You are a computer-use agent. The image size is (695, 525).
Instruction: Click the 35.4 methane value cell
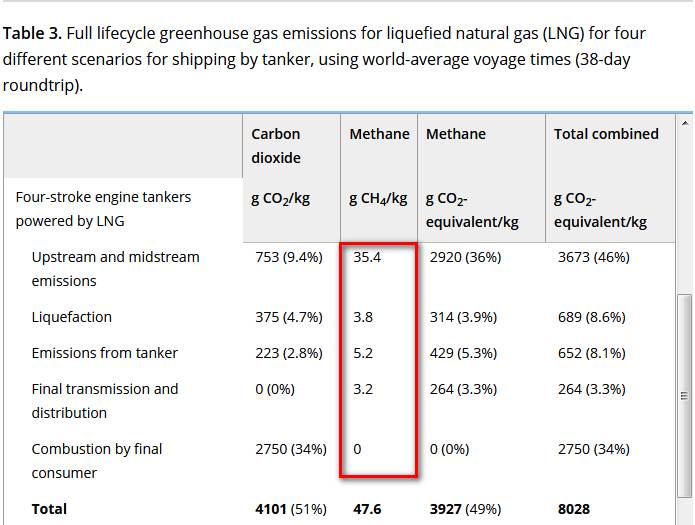[367, 257]
